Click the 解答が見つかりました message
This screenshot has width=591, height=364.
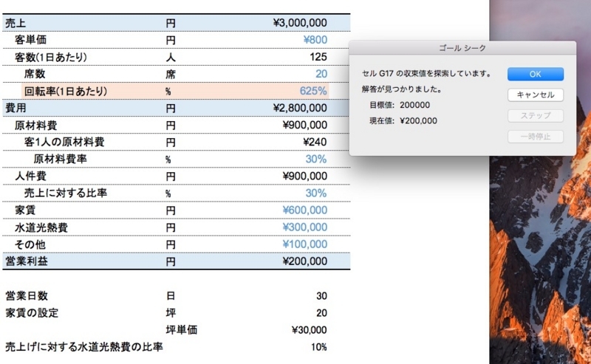click(402, 89)
